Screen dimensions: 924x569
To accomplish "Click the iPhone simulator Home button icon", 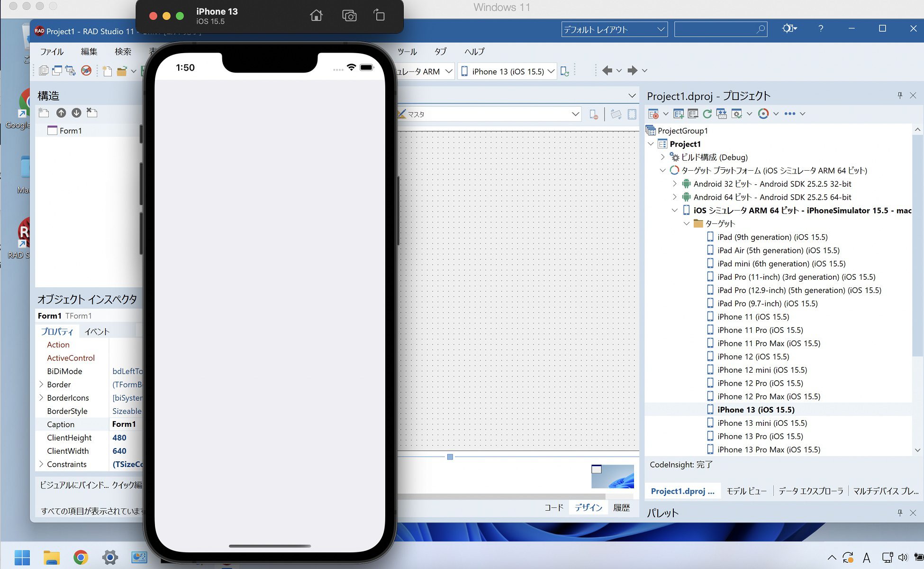I will (x=316, y=16).
